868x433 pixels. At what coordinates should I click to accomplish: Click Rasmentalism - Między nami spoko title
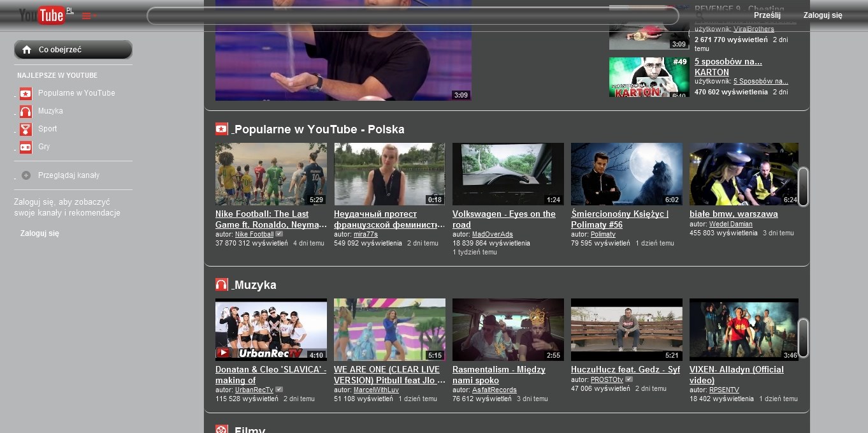(499, 375)
